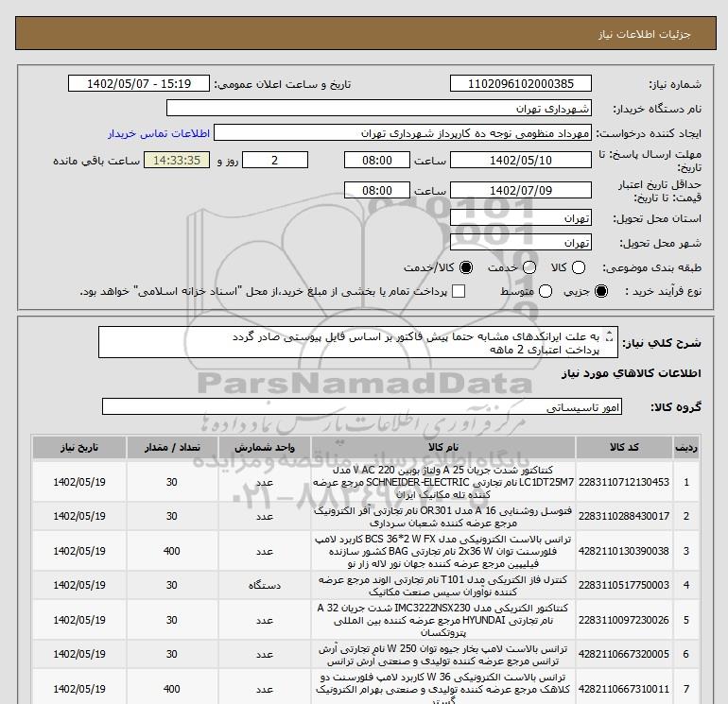
Task: Click the ردیف column header
Action: pos(686,447)
